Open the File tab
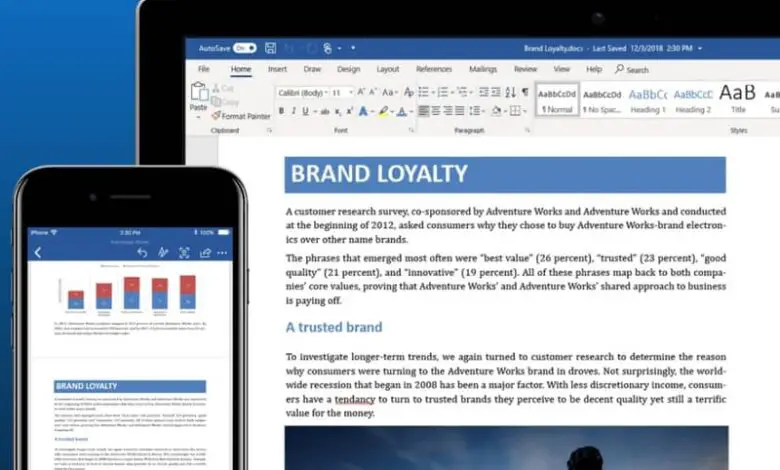780x470 pixels. pyautogui.click(x=204, y=69)
